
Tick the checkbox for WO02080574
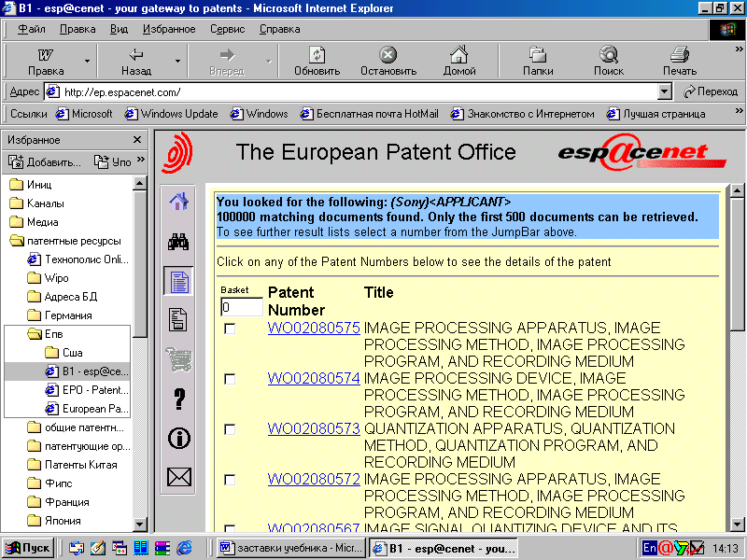[230, 379]
